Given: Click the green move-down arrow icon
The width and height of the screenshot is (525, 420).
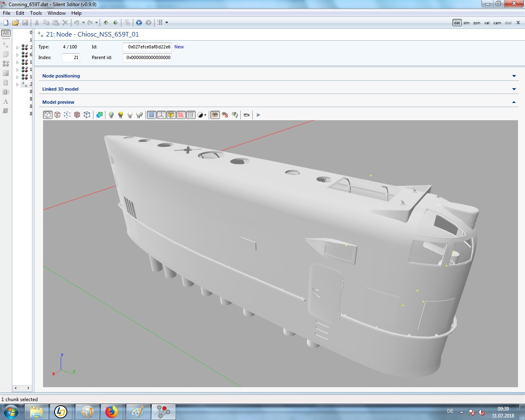Looking at the screenshot, I should [115, 23].
